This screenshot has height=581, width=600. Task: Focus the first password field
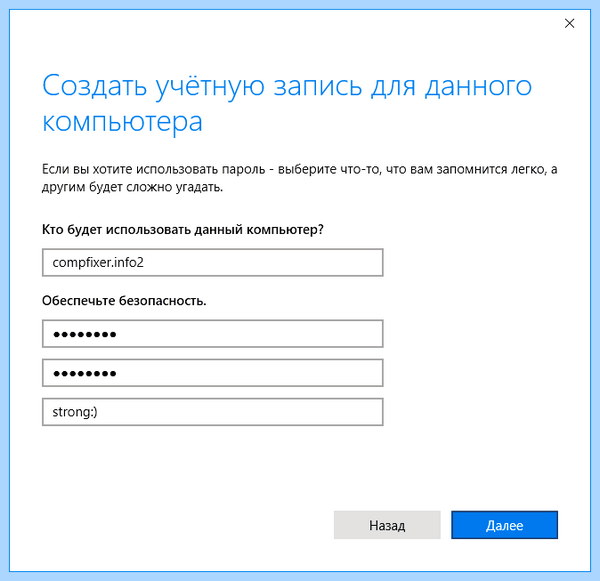pos(212,334)
